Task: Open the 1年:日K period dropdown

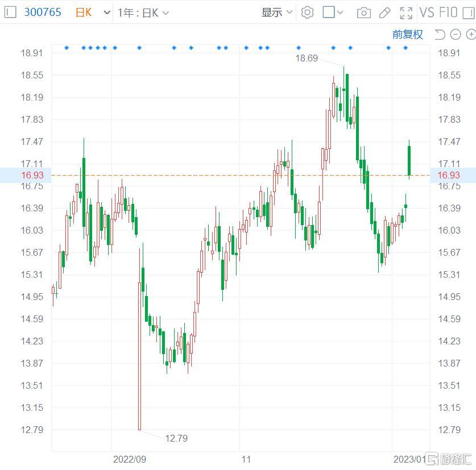Action: [x=143, y=13]
